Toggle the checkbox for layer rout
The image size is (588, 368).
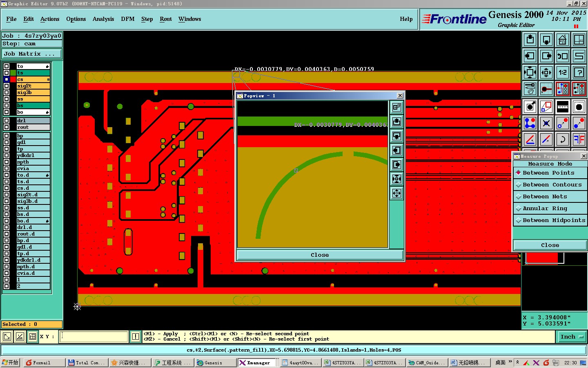(7, 127)
